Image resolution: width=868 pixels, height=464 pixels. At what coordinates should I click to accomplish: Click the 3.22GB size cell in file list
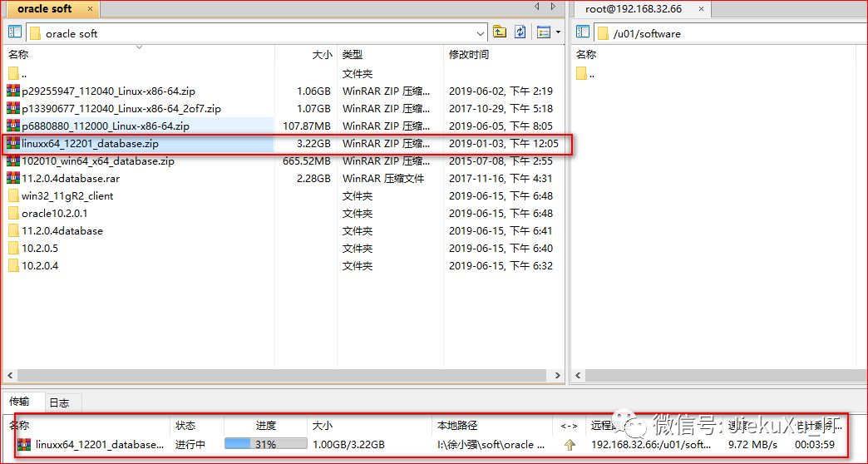tap(314, 143)
